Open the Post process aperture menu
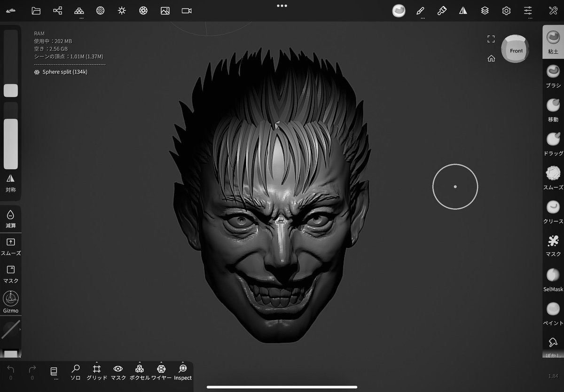This screenshot has height=392, width=564. (x=143, y=10)
